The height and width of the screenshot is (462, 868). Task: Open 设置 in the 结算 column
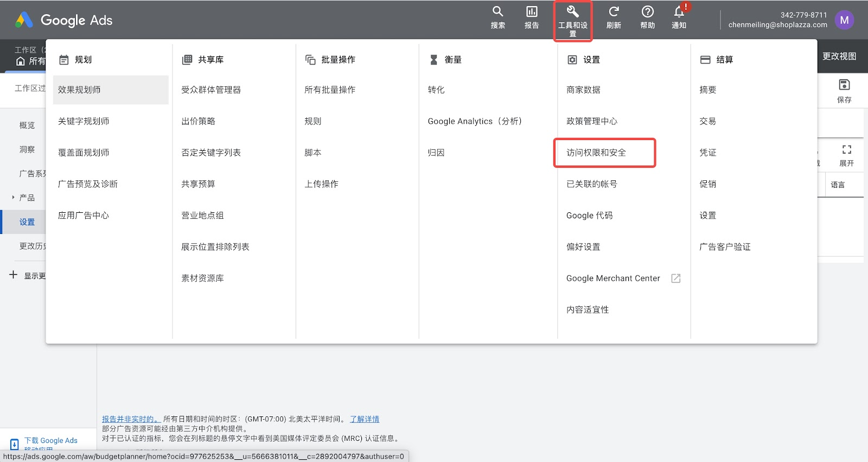click(708, 216)
